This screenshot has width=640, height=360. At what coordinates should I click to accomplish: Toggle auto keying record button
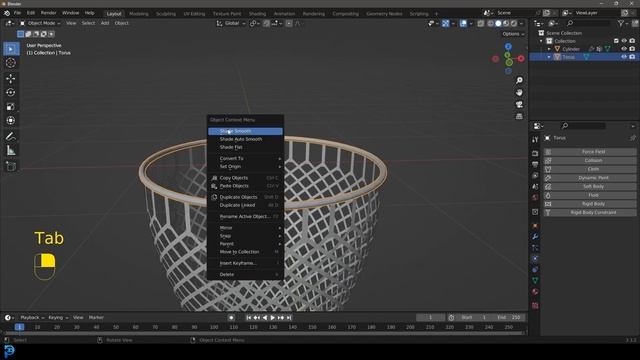click(x=231, y=318)
